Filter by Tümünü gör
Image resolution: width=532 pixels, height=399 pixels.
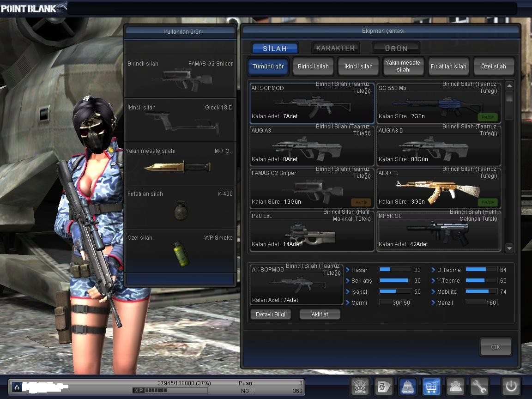point(268,66)
